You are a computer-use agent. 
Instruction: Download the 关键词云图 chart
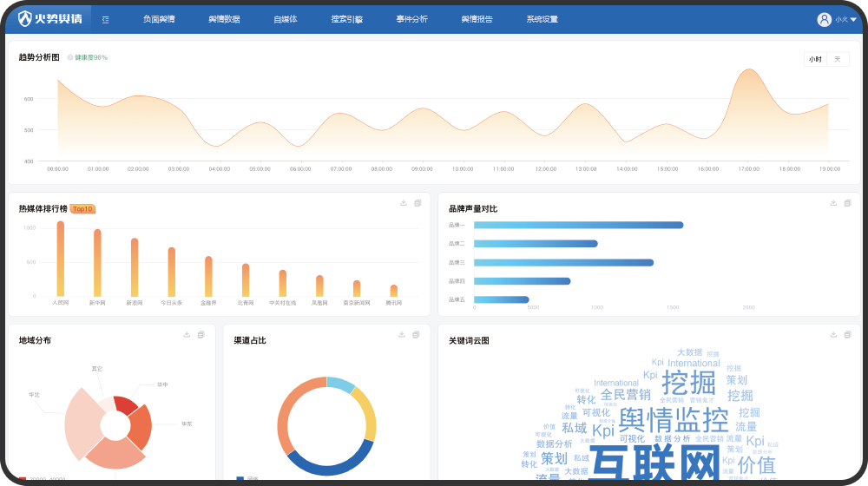click(x=833, y=335)
